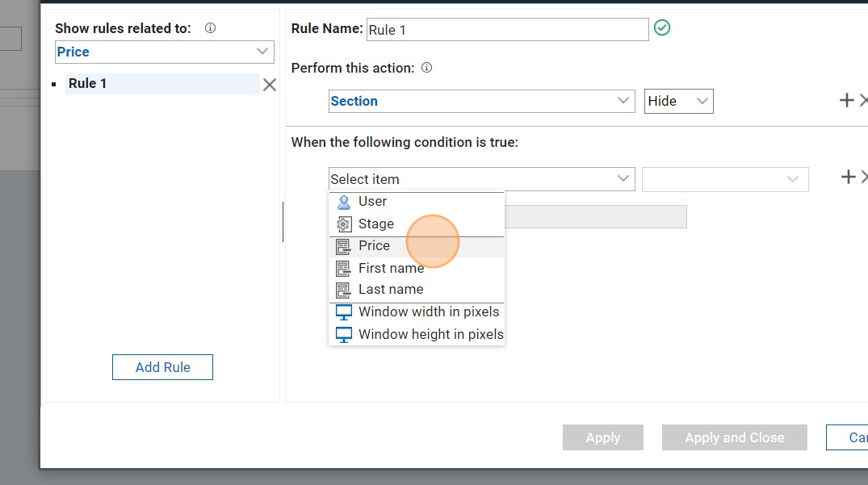The image size is (868, 485).
Task: Choose Stage from the condition list
Action: 375,224
